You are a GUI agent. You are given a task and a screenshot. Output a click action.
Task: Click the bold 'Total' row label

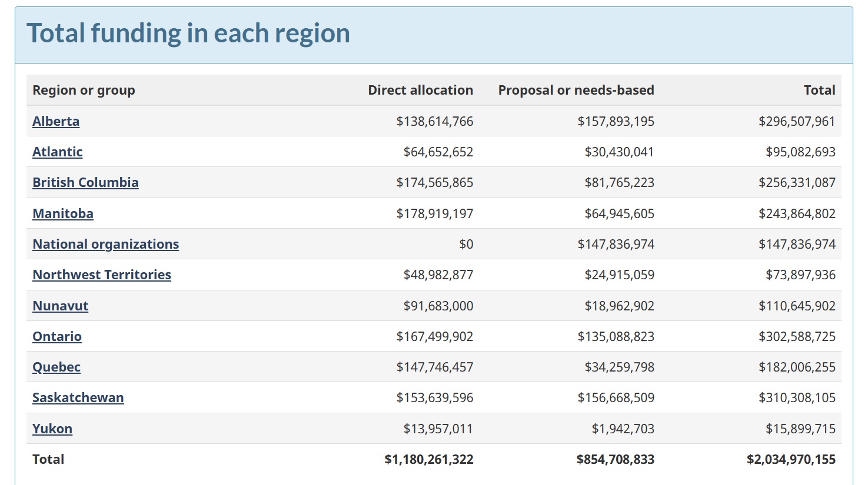click(48, 459)
